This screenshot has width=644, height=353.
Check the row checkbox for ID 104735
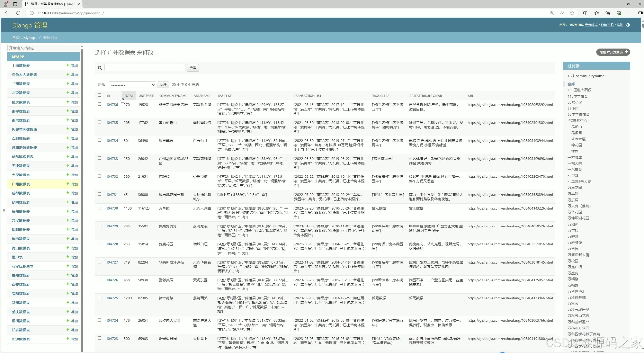(x=99, y=122)
